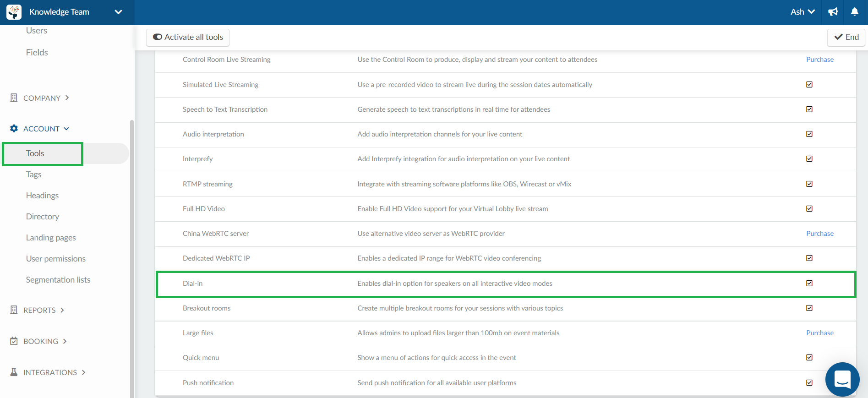Click the End button

point(846,38)
